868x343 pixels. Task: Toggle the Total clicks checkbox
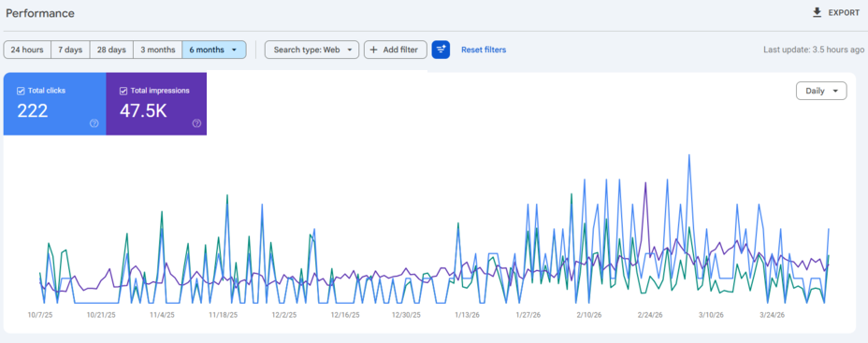click(x=21, y=91)
